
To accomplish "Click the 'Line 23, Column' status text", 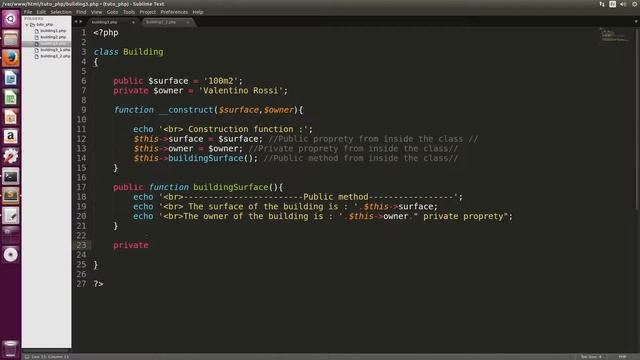I will click(x=50, y=357).
